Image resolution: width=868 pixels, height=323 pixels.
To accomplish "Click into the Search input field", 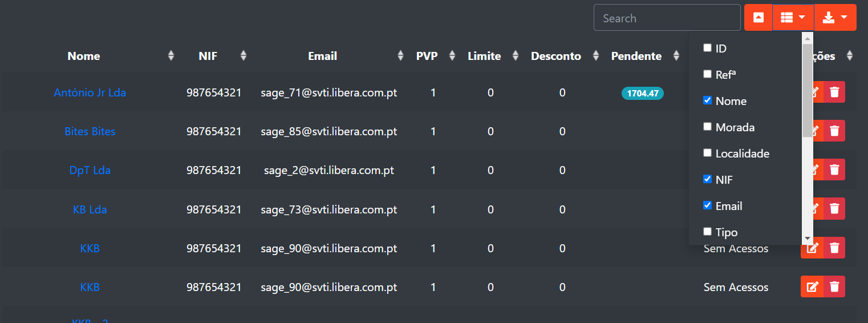I will click(x=667, y=18).
